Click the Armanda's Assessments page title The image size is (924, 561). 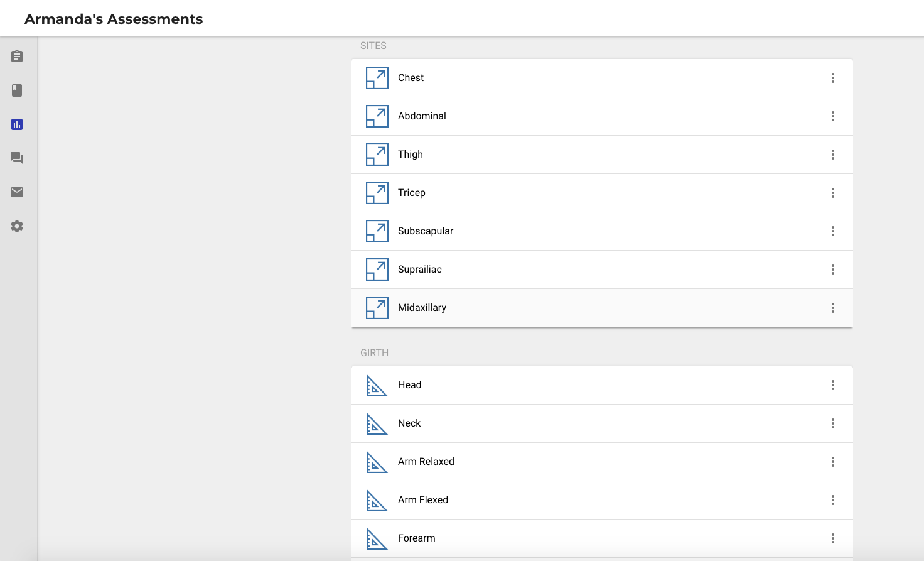click(x=114, y=19)
